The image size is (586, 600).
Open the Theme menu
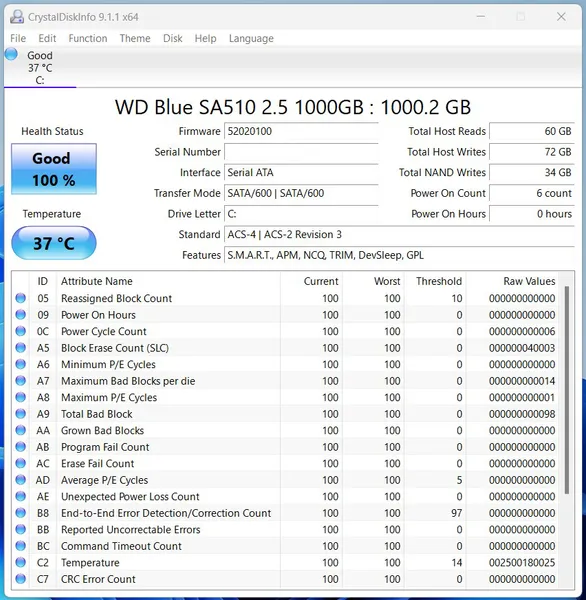pos(135,38)
